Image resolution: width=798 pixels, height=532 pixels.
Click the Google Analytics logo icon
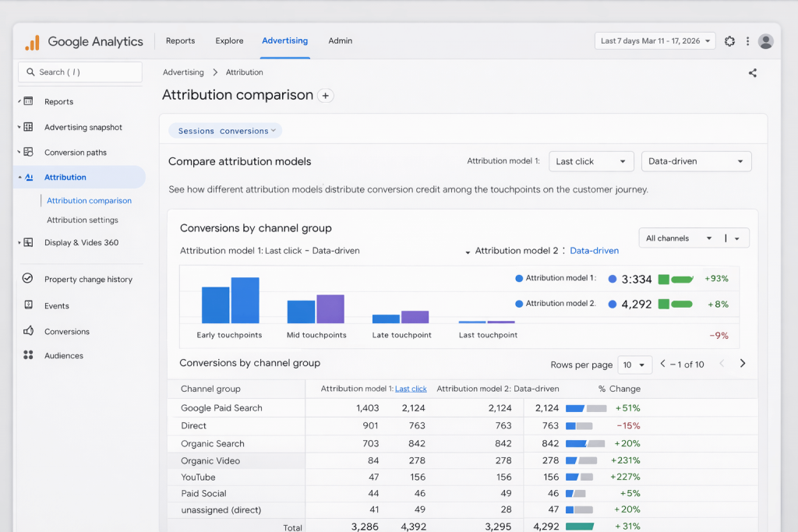pyautogui.click(x=33, y=42)
